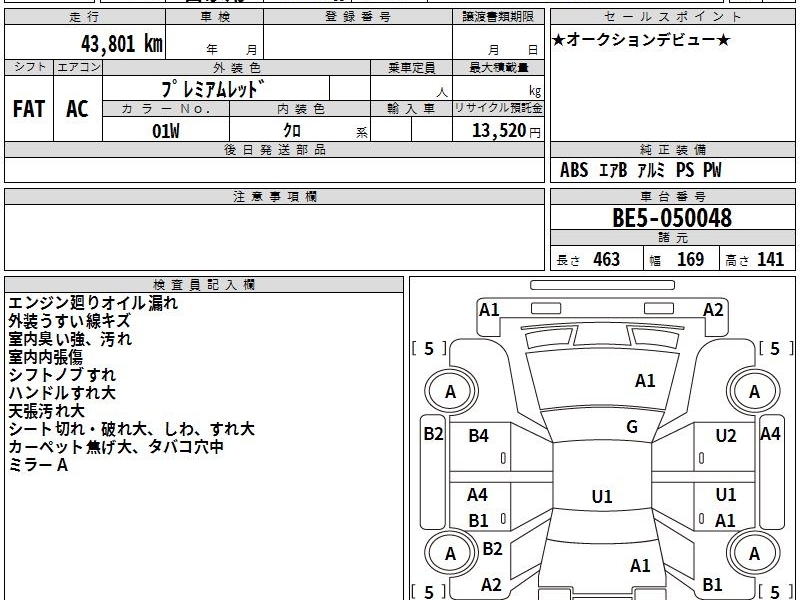Select note シート切れ・破れ大、しわ、すれ大
800x600 pixels.
[132, 429]
